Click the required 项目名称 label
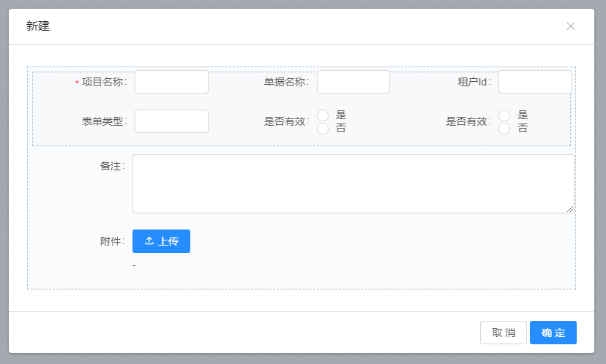Image resolution: width=606 pixels, height=364 pixels. point(102,83)
